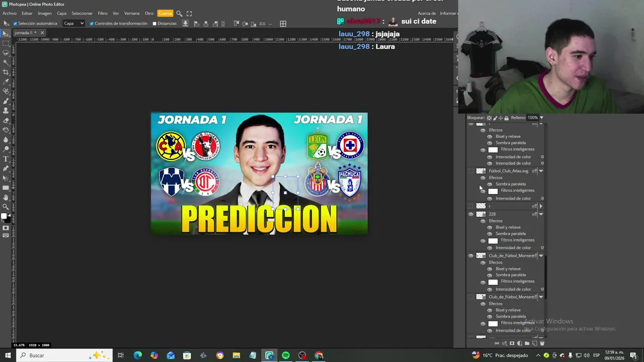644x362 pixels.
Task: Select the Rectangle shape tool
Action: pyautogui.click(x=6, y=188)
